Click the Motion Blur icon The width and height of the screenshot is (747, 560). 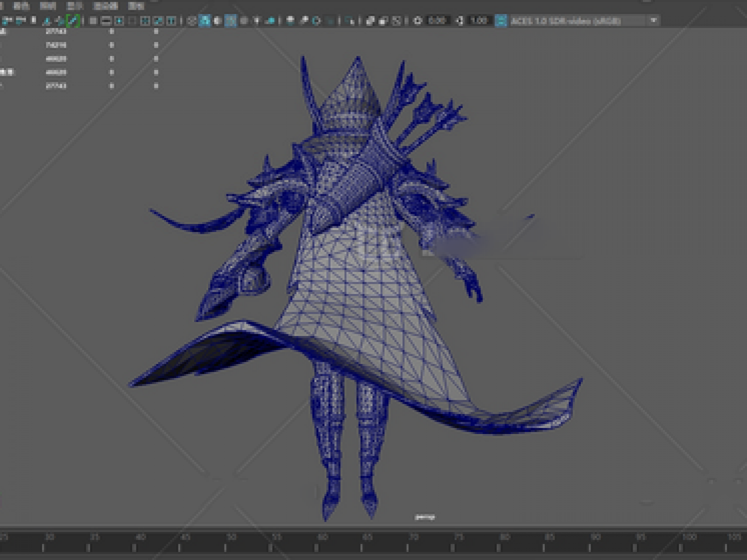(303, 21)
